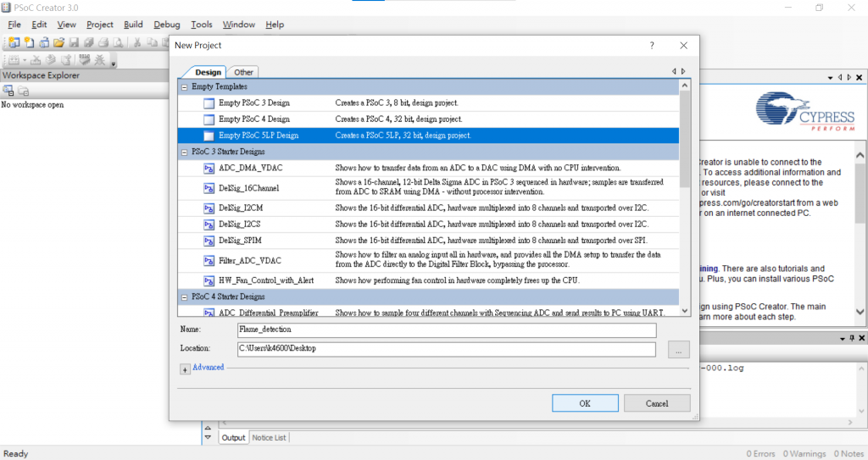The height and width of the screenshot is (460, 868).
Task: Click the help question mark in New Project dialog
Action: click(652, 46)
